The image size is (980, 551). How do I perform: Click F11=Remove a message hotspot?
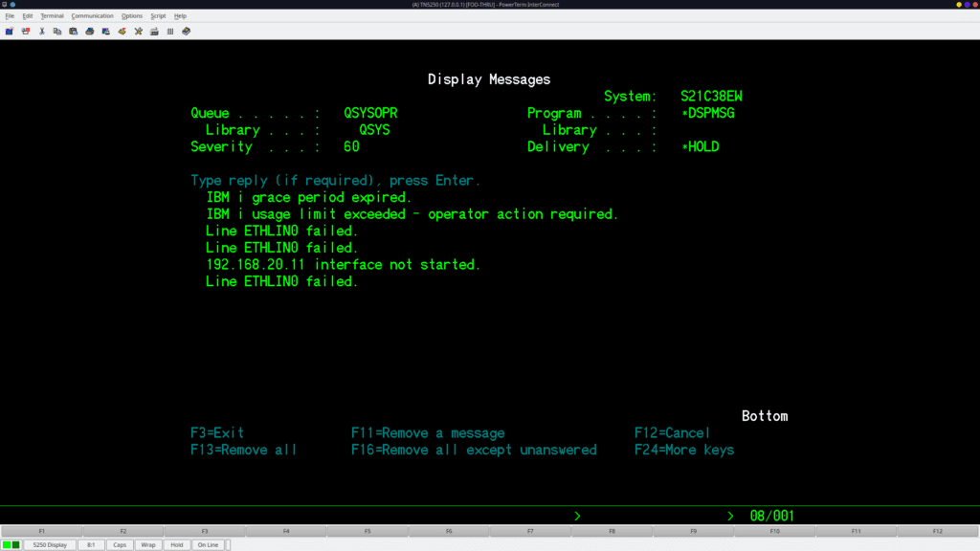[x=428, y=433]
